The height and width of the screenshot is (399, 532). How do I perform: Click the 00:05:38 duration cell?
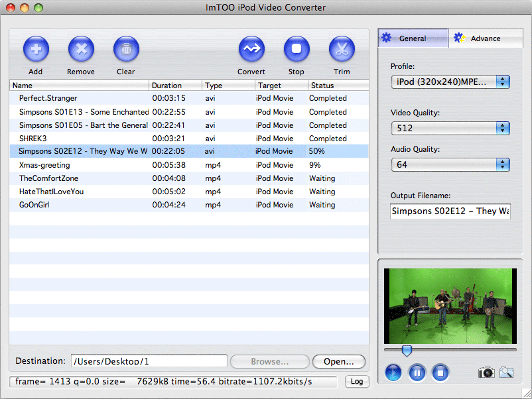(x=168, y=165)
